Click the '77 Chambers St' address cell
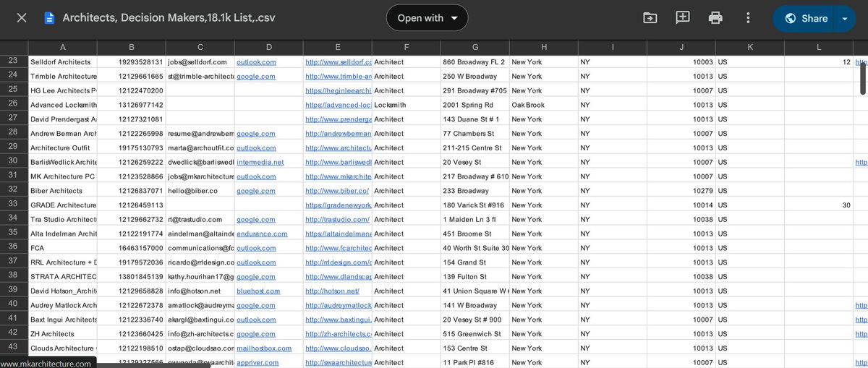The image size is (868, 368). pyautogui.click(x=475, y=133)
